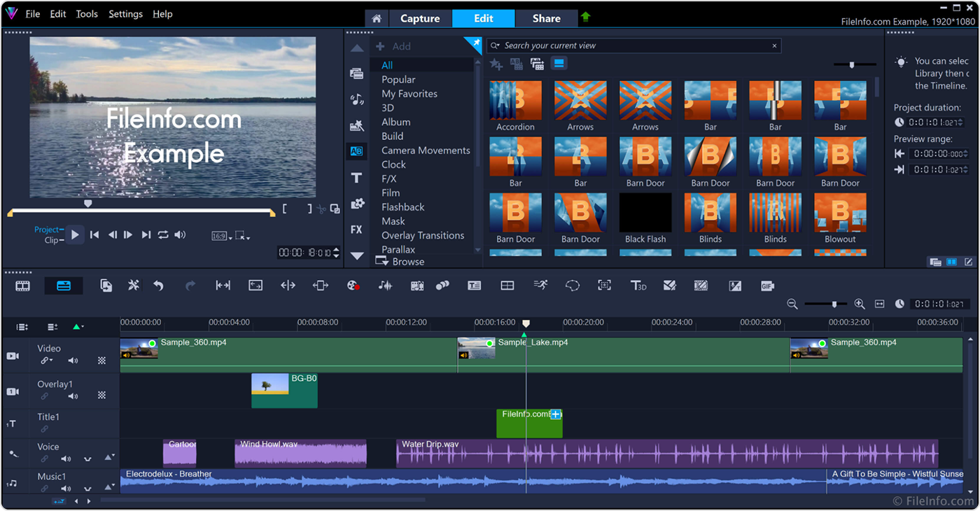Expand Music1 track height arrow
Screen dimensions: 980x511
coord(109,486)
